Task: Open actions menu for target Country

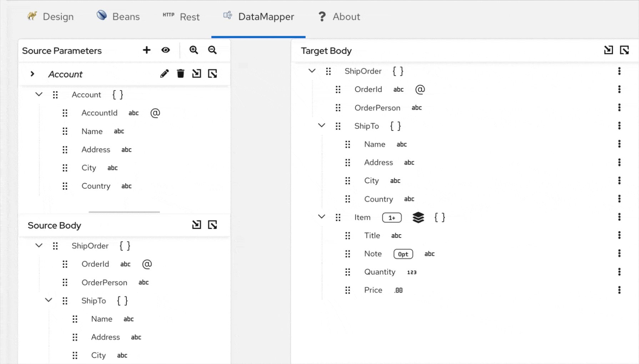Action: click(619, 199)
